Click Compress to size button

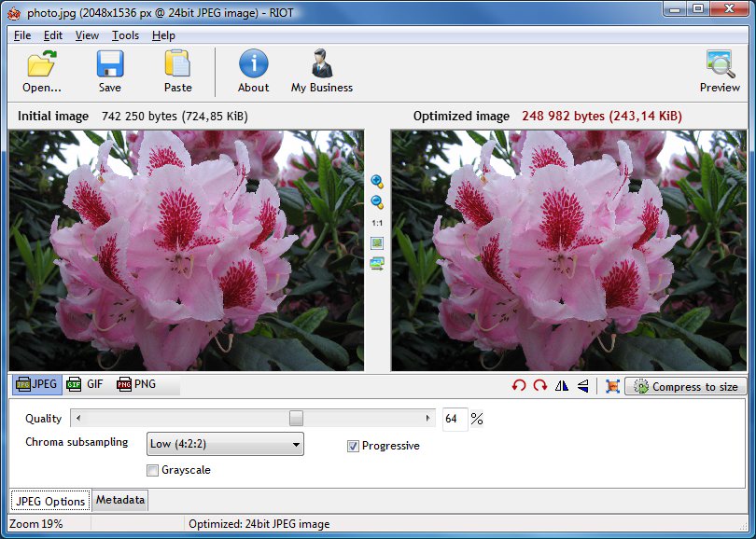click(685, 386)
